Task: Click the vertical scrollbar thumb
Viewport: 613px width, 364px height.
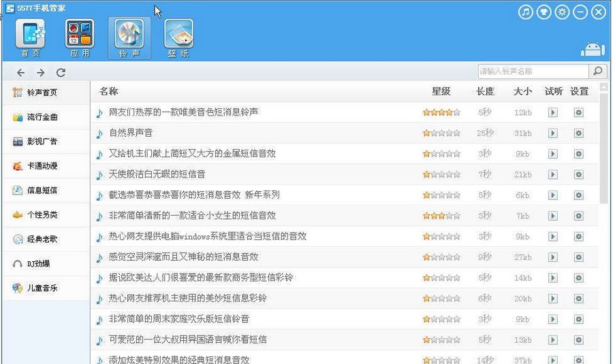Action: [604, 148]
